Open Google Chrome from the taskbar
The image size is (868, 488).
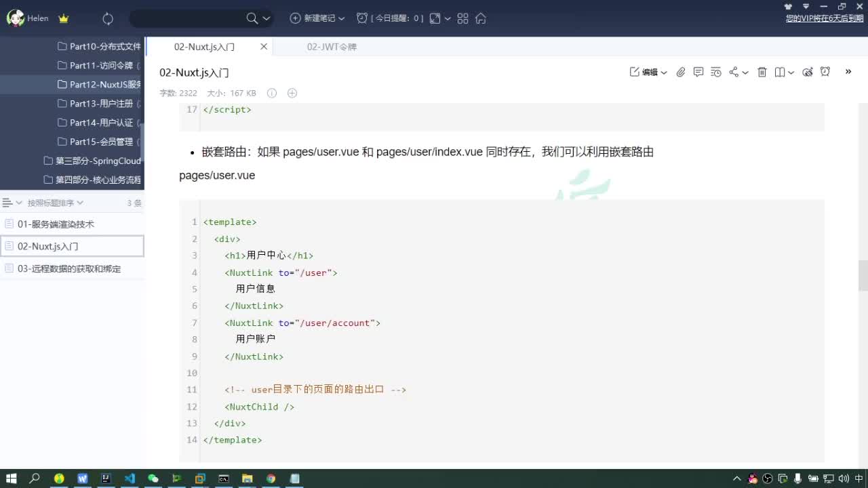pos(271,479)
